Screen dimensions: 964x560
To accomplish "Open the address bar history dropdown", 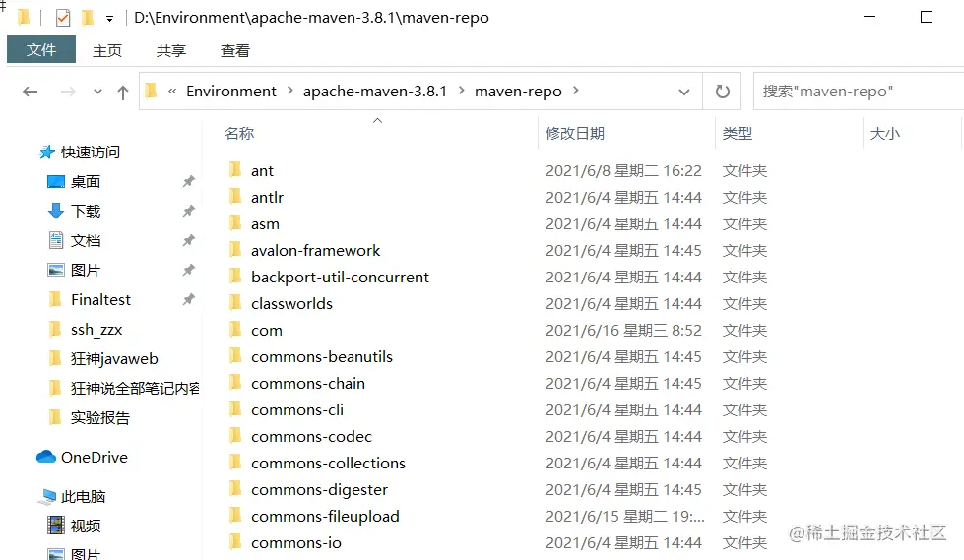I will coord(684,92).
